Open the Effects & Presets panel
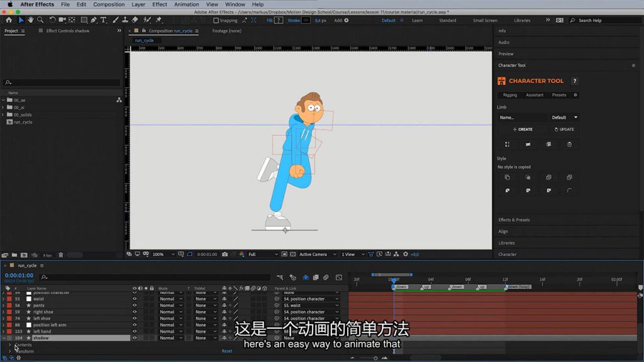 [x=514, y=220]
